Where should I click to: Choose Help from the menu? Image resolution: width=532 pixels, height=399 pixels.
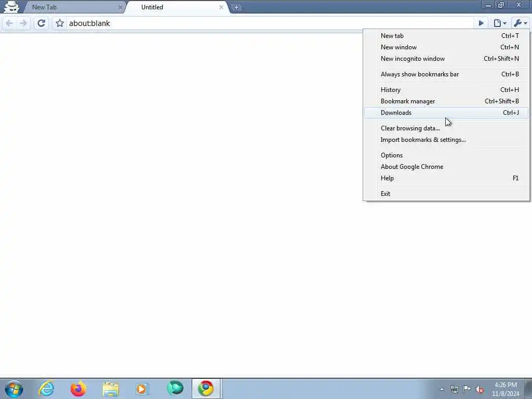point(446,178)
